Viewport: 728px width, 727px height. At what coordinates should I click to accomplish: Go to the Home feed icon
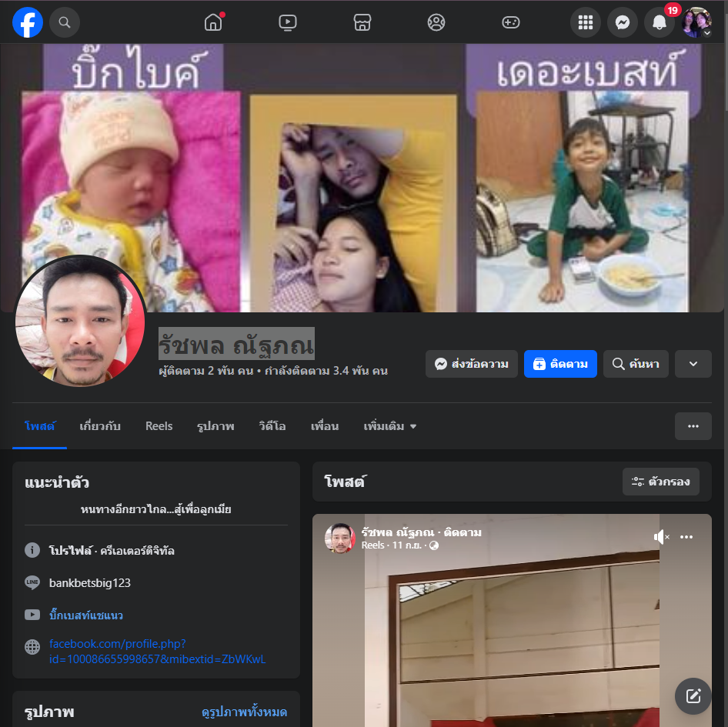[x=213, y=22]
